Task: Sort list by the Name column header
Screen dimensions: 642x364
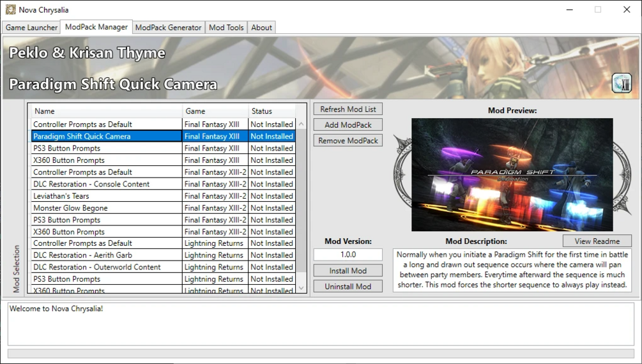Action: 105,111
